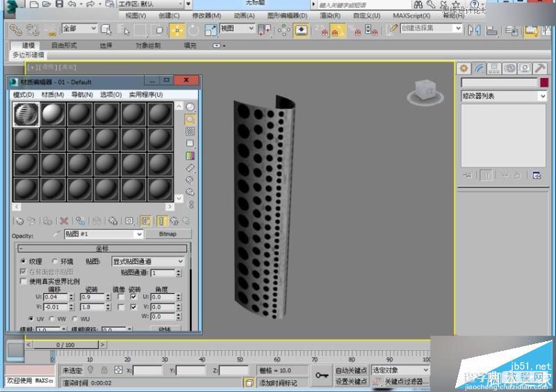The height and width of the screenshot is (392, 556).
Task: Open 材质(M) menu in Material Editor
Action: pos(53,95)
